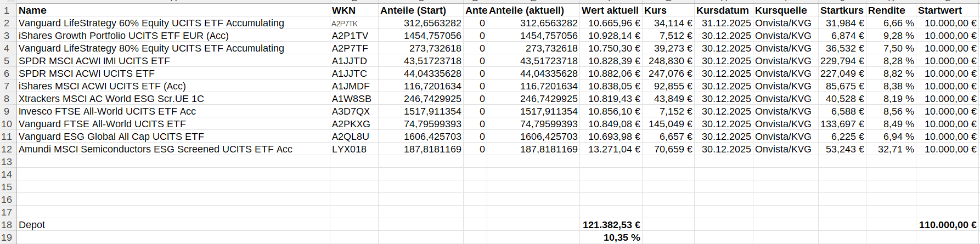Image resolution: width=980 pixels, height=244 pixels.
Task: Select the Wert aktuell header cell
Action: 610,10
